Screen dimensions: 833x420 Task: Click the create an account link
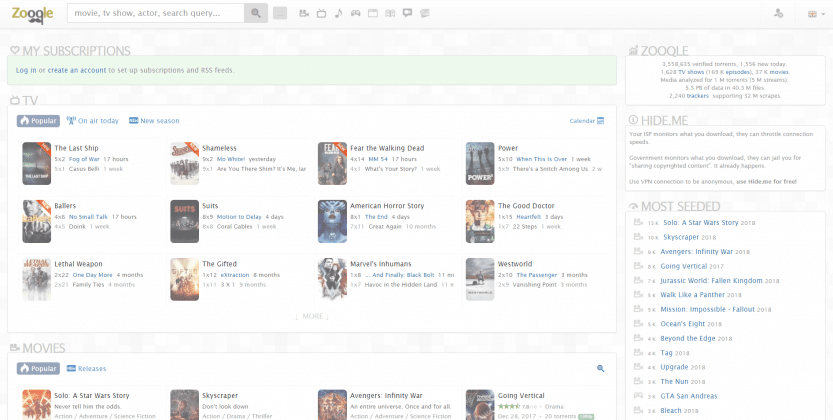pos(77,70)
